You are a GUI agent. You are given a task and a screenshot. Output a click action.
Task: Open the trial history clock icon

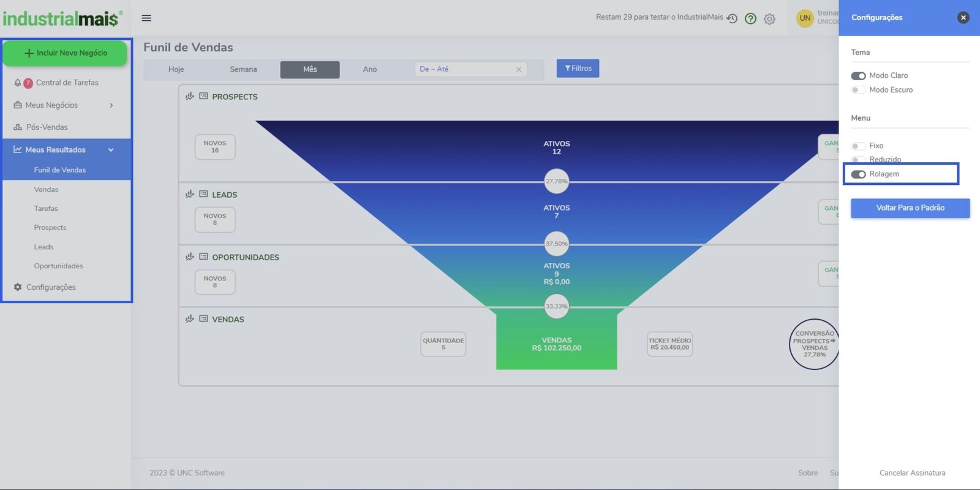click(732, 18)
